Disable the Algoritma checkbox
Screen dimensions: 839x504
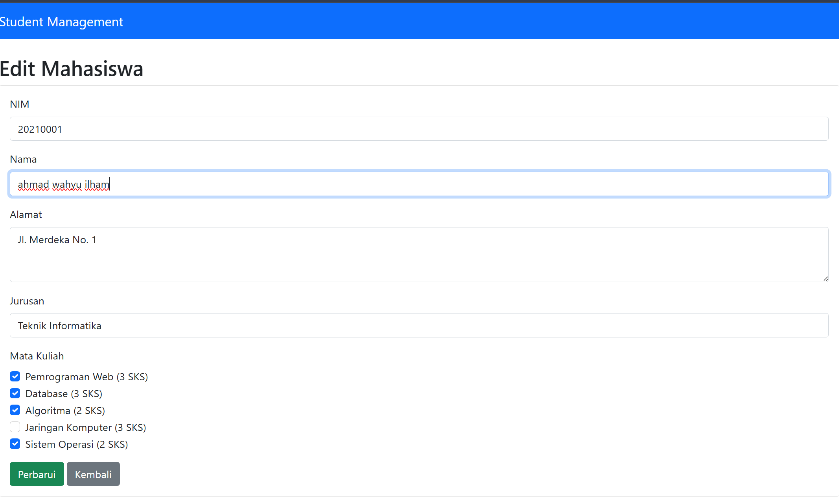15,411
